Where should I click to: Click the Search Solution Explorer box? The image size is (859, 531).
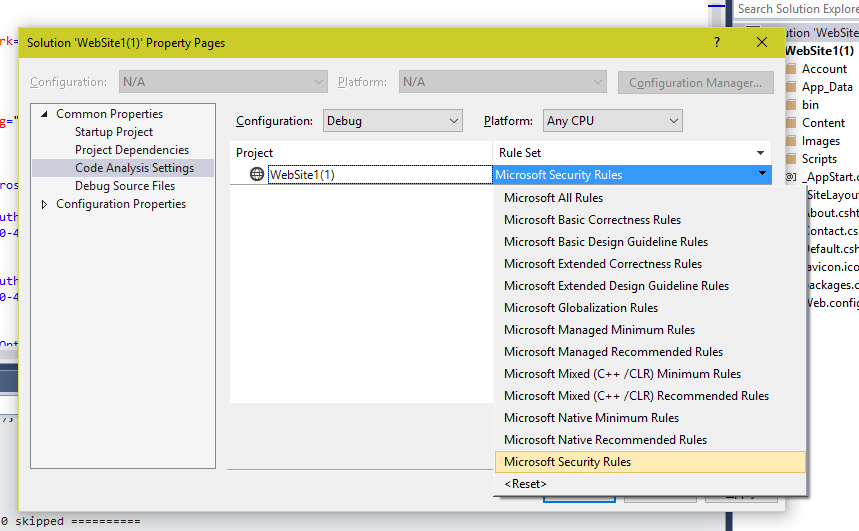(796, 9)
